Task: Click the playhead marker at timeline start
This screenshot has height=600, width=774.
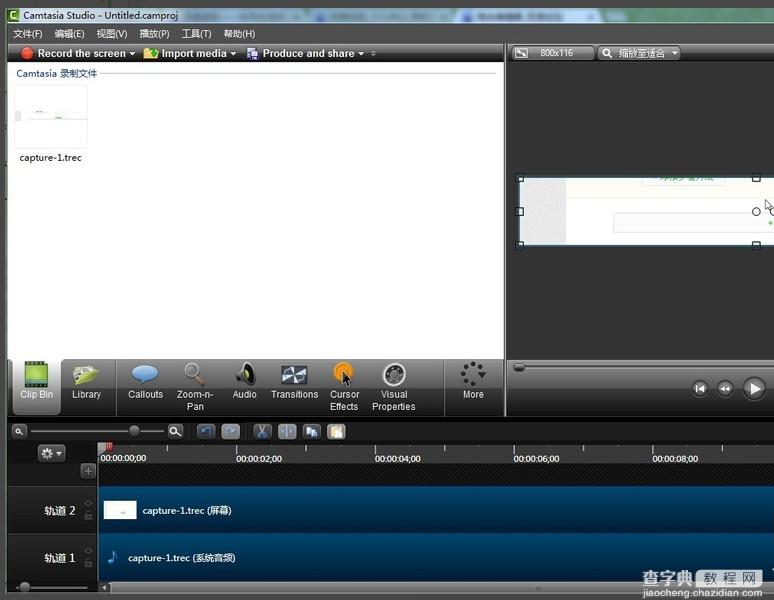Action: [x=105, y=448]
